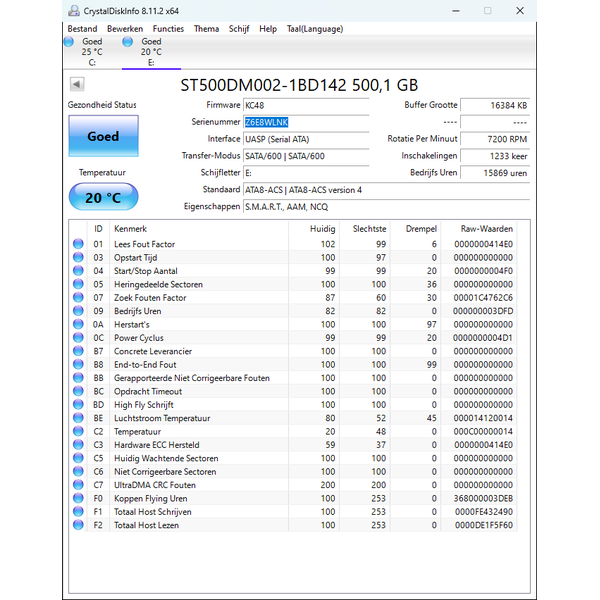Image resolution: width=600 pixels, height=600 pixels.
Task: Click the blue status orb for drive C:
Action: pyautogui.click(x=69, y=42)
